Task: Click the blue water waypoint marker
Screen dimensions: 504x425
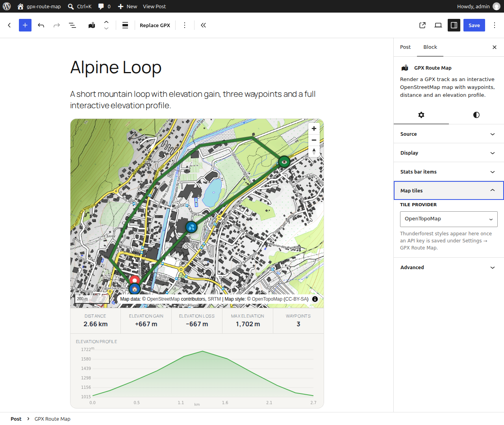Action: pos(191,227)
